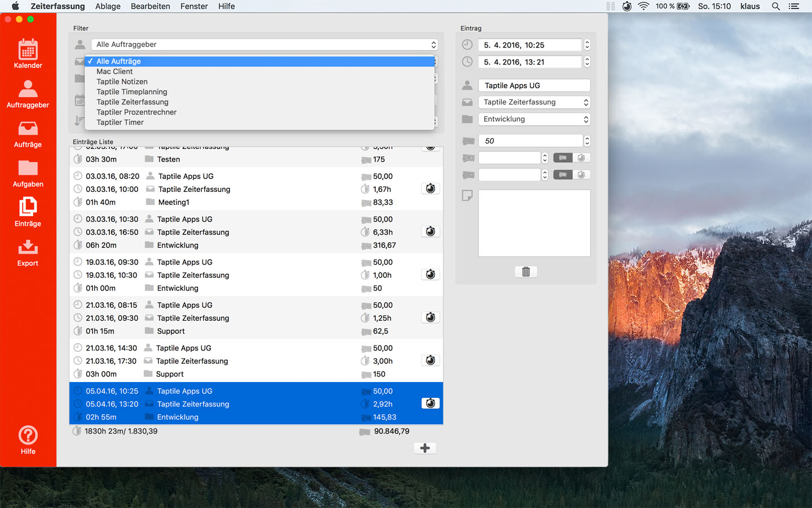Image resolution: width=812 pixels, height=508 pixels.
Task: Open the Entwicklung task dropdown
Action: (x=535, y=119)
